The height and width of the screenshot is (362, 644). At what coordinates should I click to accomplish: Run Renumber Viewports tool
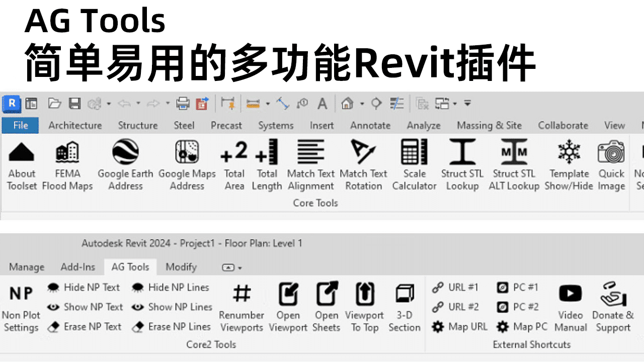[x=242, y=308]
